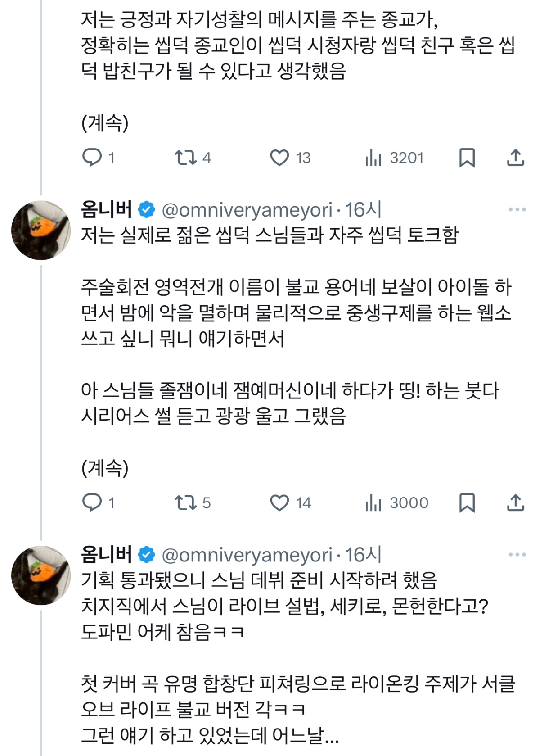Like the tweet with 13 likes
The height and width of the screenshot is (756, 540).
point(279,158)
